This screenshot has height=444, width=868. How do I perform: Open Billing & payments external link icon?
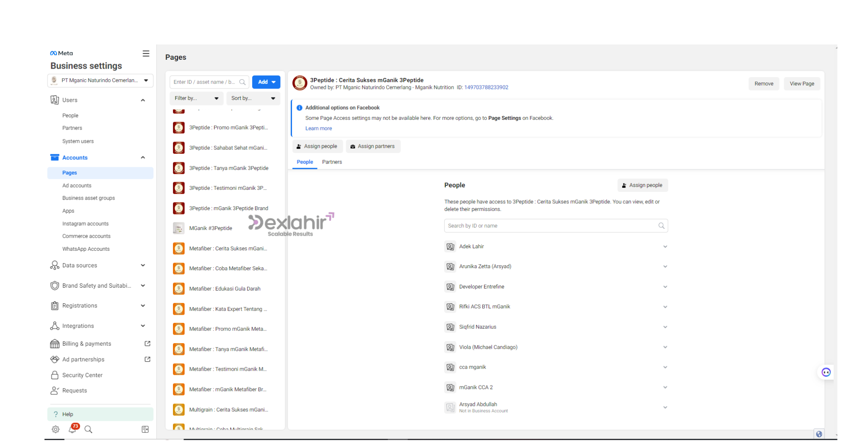(x=147, y=344)
